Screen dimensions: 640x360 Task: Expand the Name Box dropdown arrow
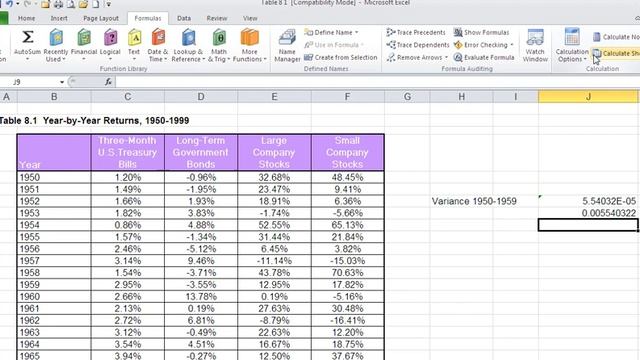pos(62,82)
